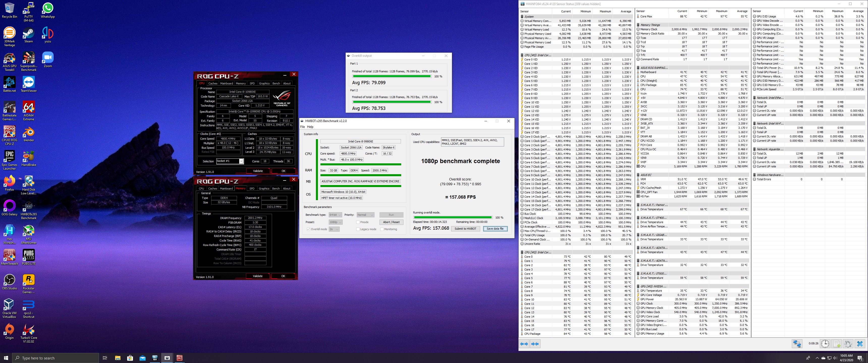Select MSI Afterburner desktop icon
This screenshot has height=363, width=868.
click(x=29, y=235)
